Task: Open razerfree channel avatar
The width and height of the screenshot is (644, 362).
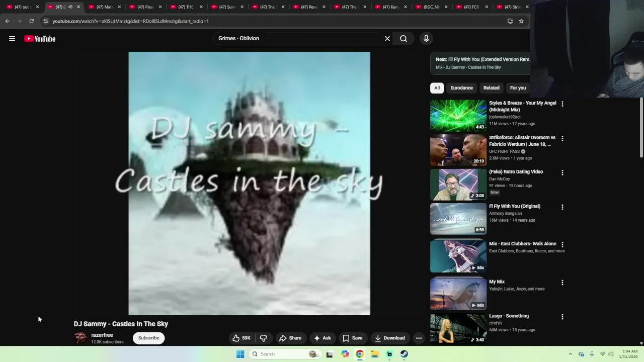Action: (x=80, y=338)
